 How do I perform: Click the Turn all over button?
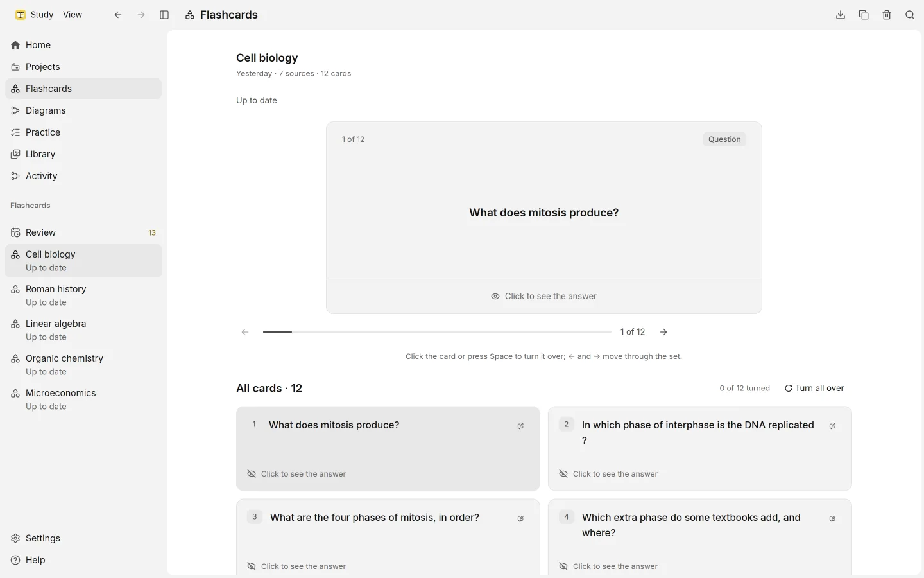tap(814, 388)
